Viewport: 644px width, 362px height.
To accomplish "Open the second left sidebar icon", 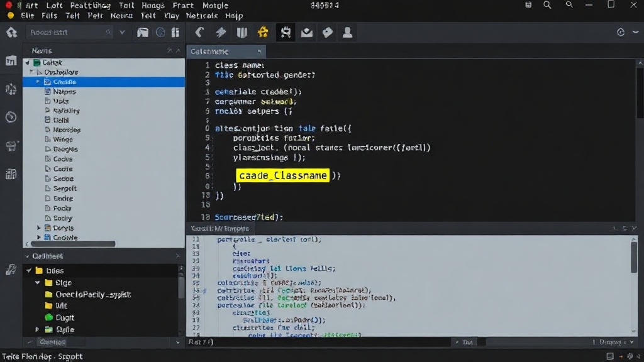I will (11, 89).
